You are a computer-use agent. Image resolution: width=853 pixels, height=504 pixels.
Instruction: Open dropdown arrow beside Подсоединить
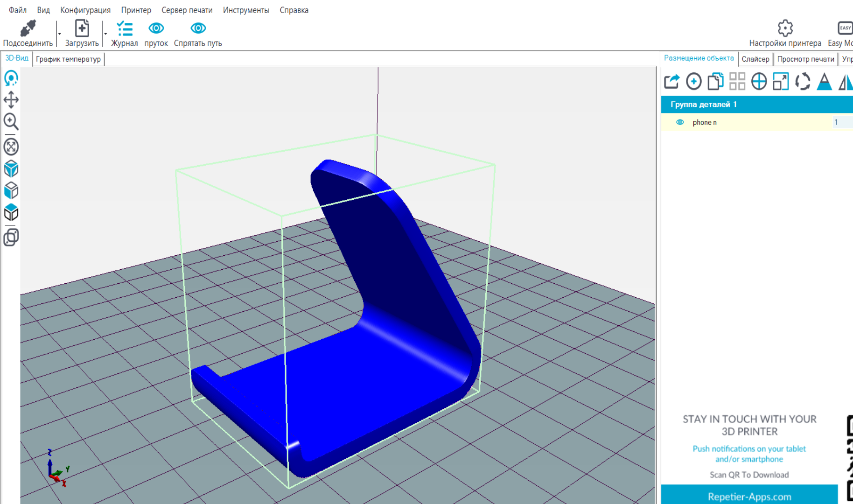pos(60,34)
